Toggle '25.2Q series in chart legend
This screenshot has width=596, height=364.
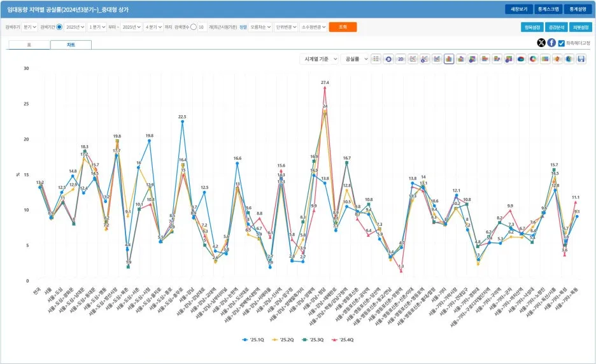tap(283, 340)
